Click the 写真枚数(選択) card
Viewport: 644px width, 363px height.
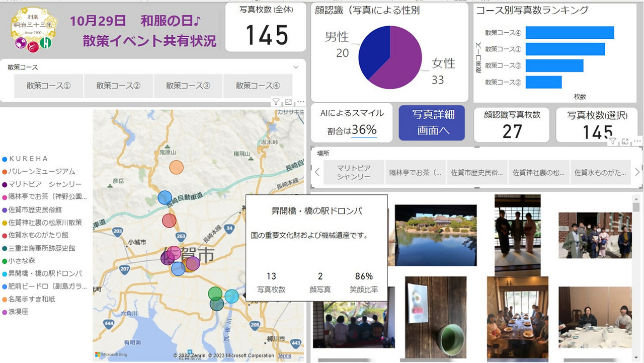(598, 124)
